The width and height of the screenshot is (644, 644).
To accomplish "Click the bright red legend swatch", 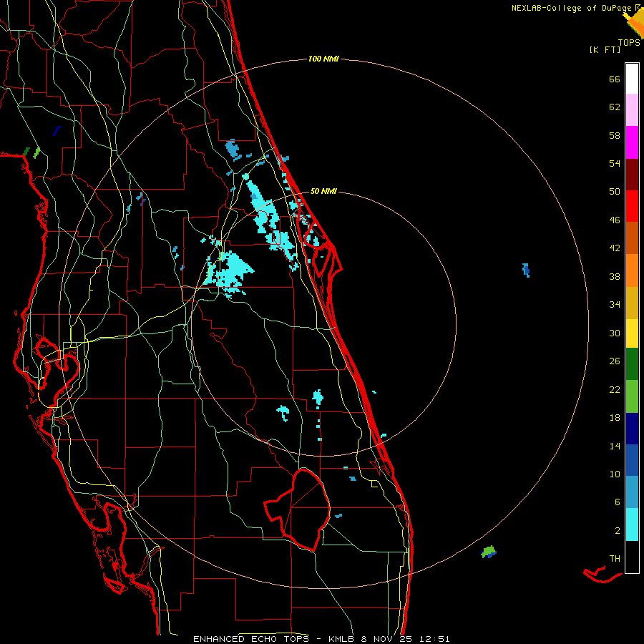I will 632,206.
